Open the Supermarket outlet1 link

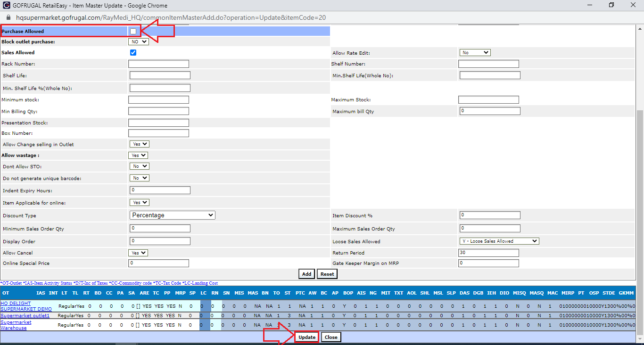tap(25, 315)
